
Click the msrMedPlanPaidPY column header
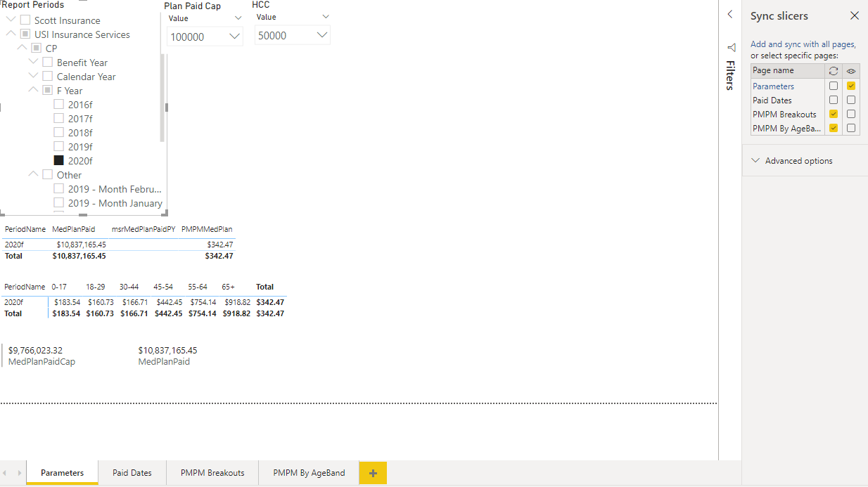click(143, 229)
